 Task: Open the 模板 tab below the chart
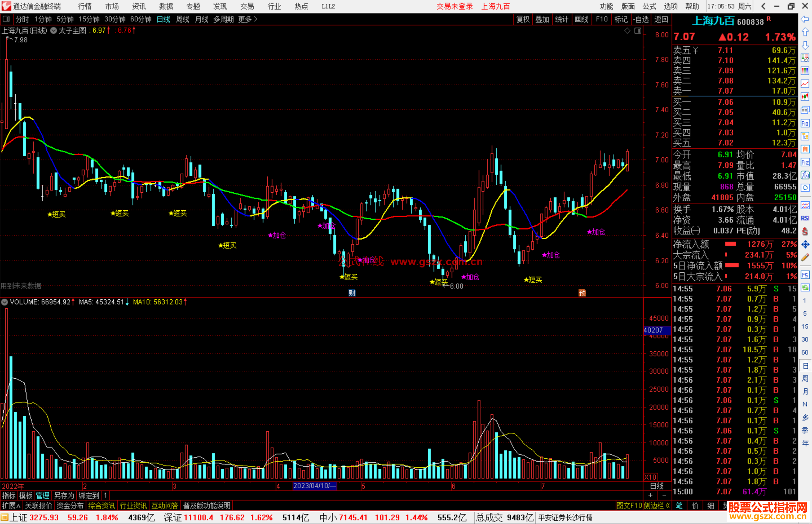click(x=26, y=495)
